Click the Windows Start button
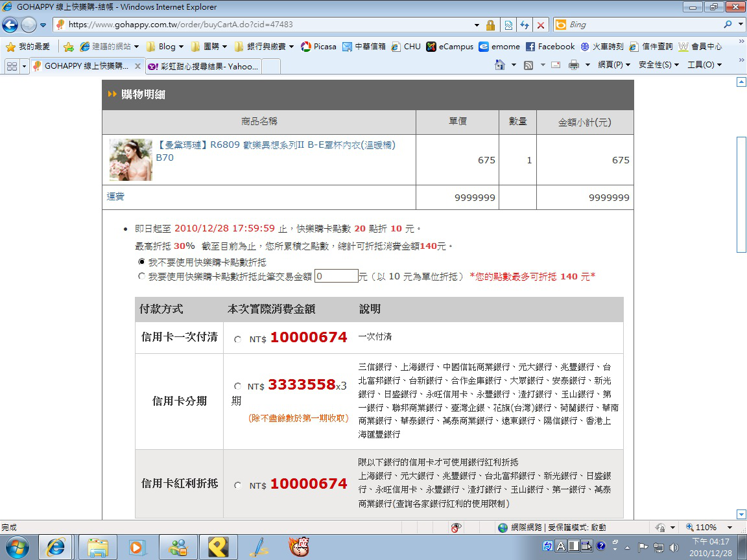The image size is (747, 560). (17, 547)
